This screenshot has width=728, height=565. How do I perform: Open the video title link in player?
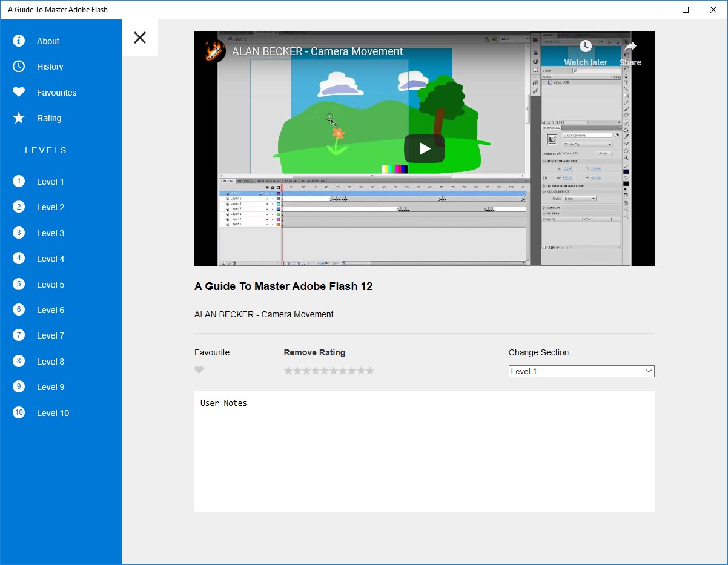[x=317, y=51]
